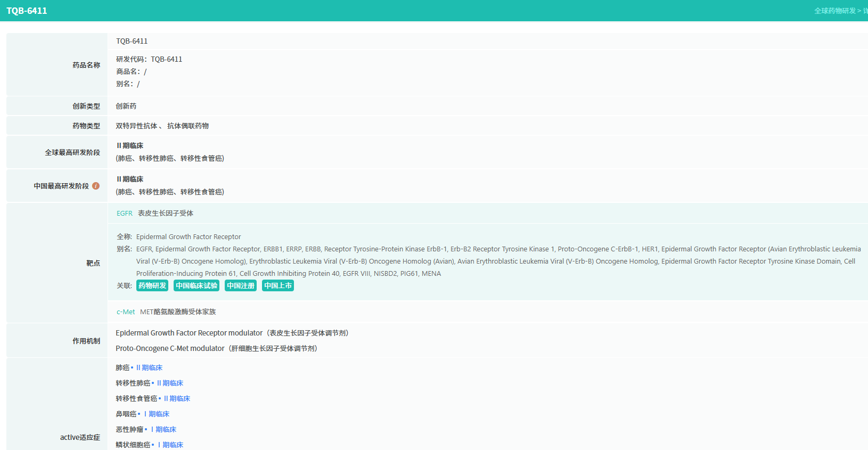
Task: Click the 中国临床试验 tag button
Action: pyautogui.click(x=196, y=285)
